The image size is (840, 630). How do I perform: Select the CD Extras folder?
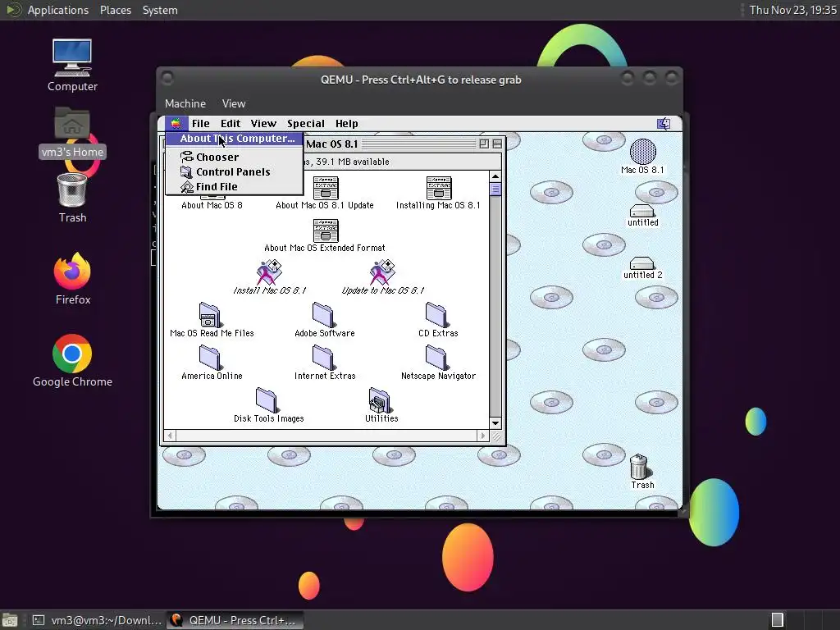click(x=438, y=320)
